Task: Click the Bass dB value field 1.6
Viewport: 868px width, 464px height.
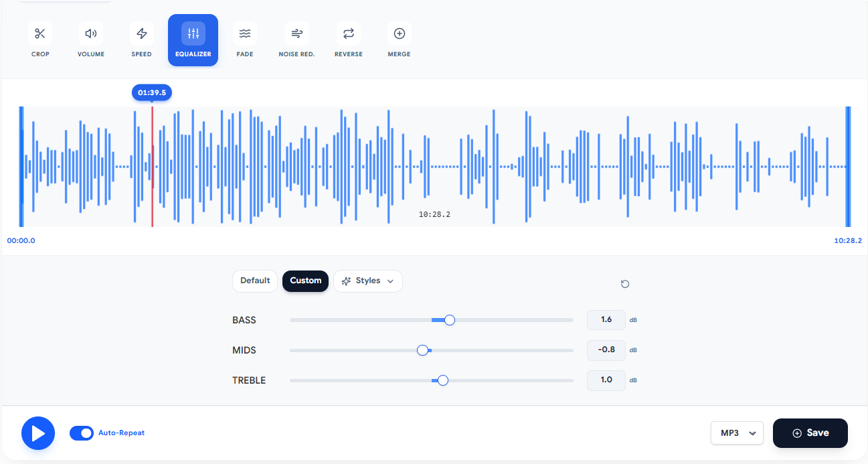Action: click(606, 320)
